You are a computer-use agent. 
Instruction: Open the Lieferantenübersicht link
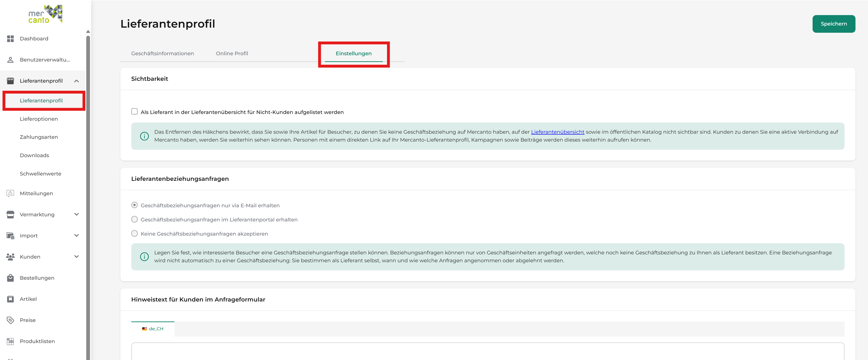557,132
